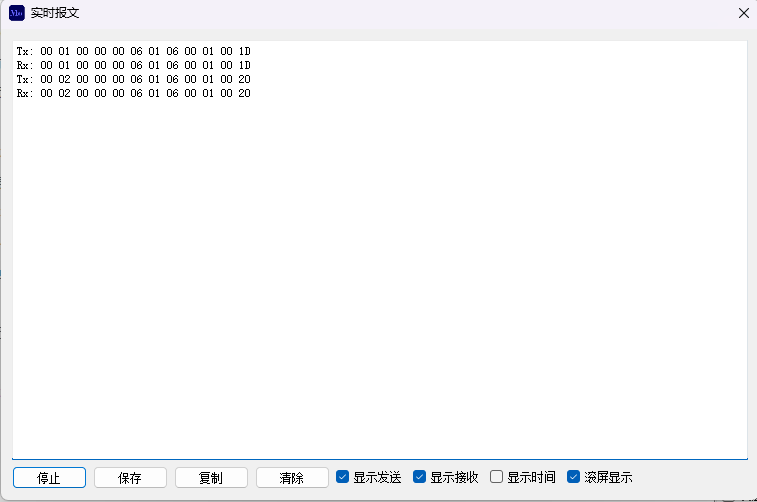Turn off the 滚屏显示 checkbox
Image resolution: width=757 pixels, height=502 pixels.
tap(574, 477)
